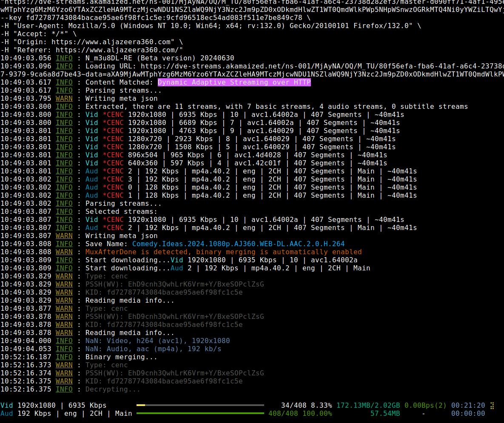Click the '6689 Kbps' video stream row

[243, 123]
